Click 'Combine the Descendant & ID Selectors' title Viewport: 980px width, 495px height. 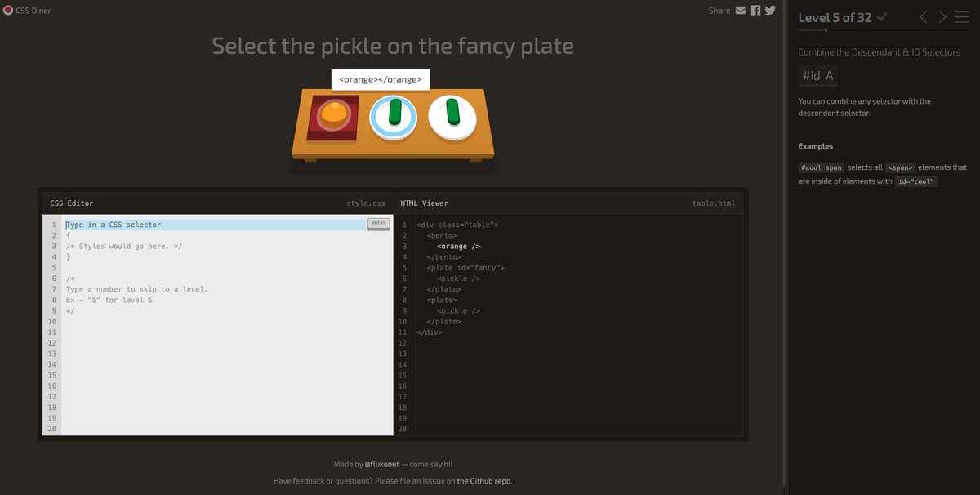880,52
